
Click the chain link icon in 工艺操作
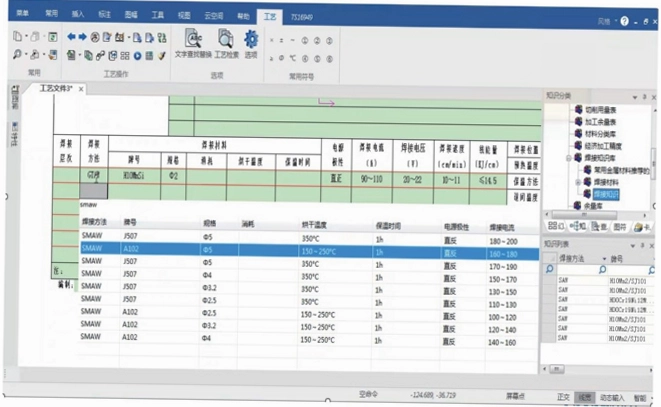coord(100,56)
